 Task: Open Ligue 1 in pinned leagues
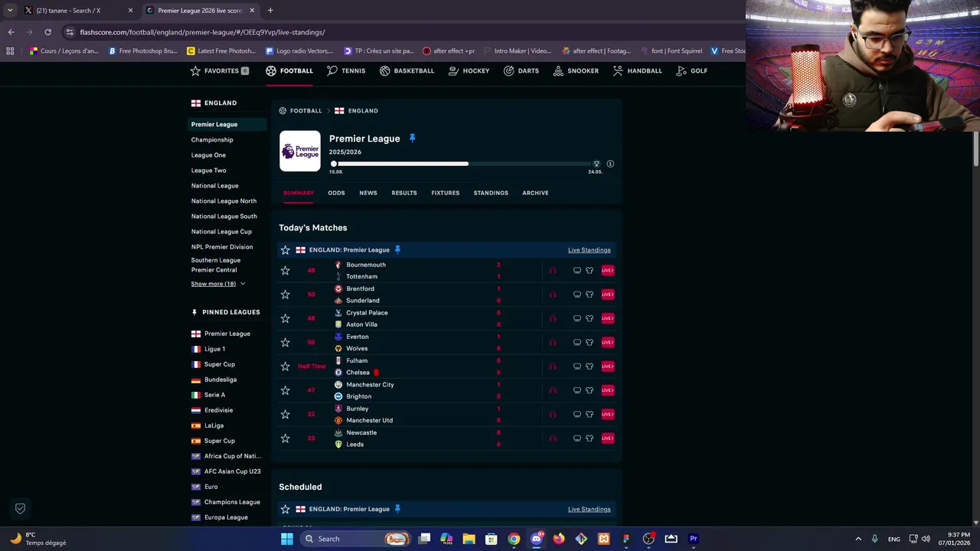(214, 349)
